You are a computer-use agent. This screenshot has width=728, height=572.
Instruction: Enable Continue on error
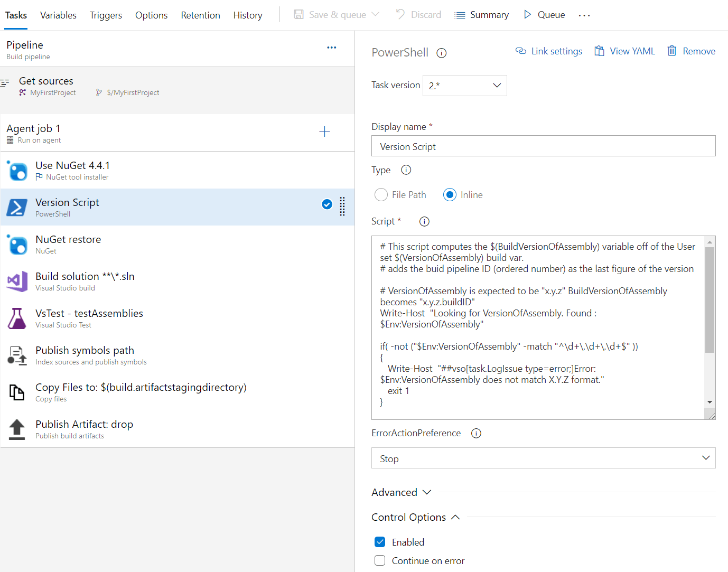click(x=380, y=560)
